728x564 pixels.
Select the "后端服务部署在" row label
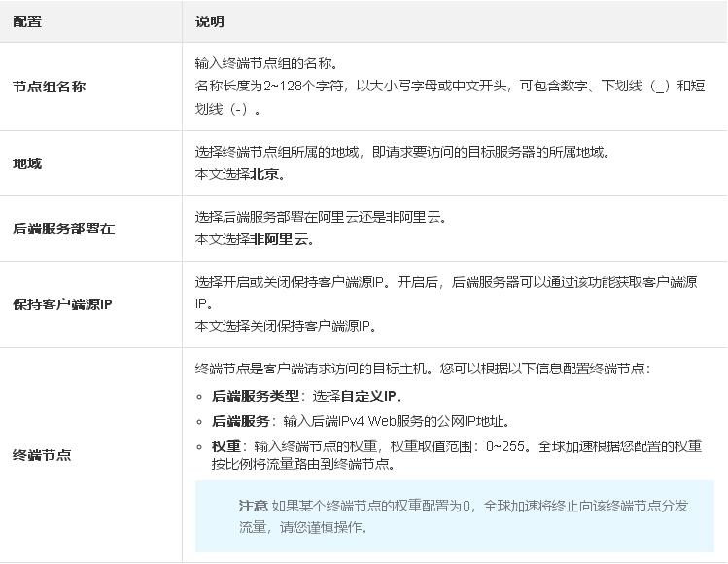(63, 229)
